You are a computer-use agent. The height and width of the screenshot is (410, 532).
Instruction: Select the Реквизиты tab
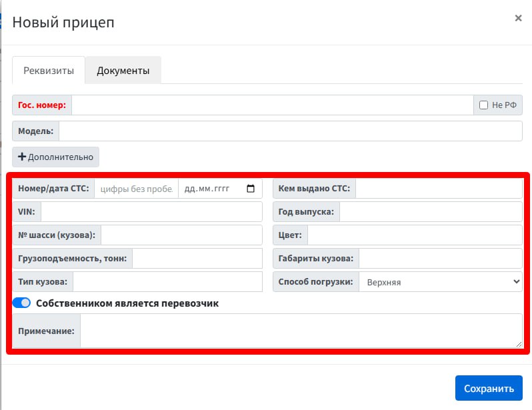pos(49,70)
